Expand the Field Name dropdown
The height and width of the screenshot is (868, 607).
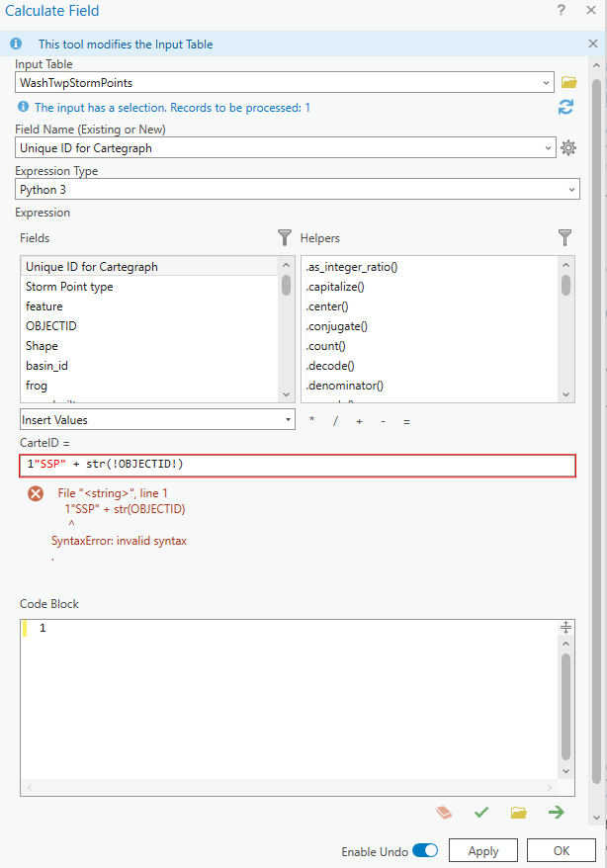[549, 148]
